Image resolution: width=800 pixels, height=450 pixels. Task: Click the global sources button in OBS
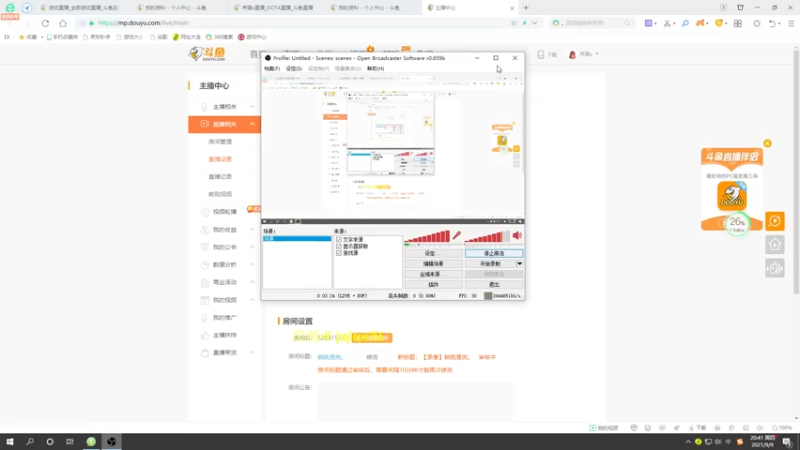tap(433, 274)
